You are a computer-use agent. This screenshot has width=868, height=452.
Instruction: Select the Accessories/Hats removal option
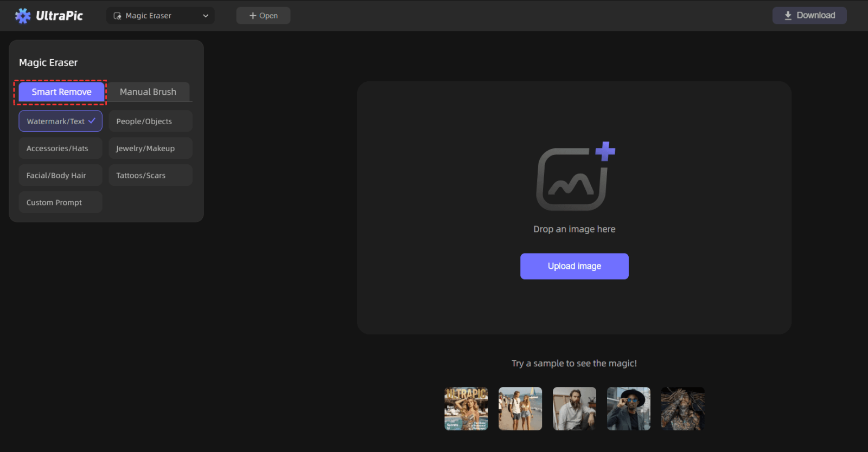(61, 148)
